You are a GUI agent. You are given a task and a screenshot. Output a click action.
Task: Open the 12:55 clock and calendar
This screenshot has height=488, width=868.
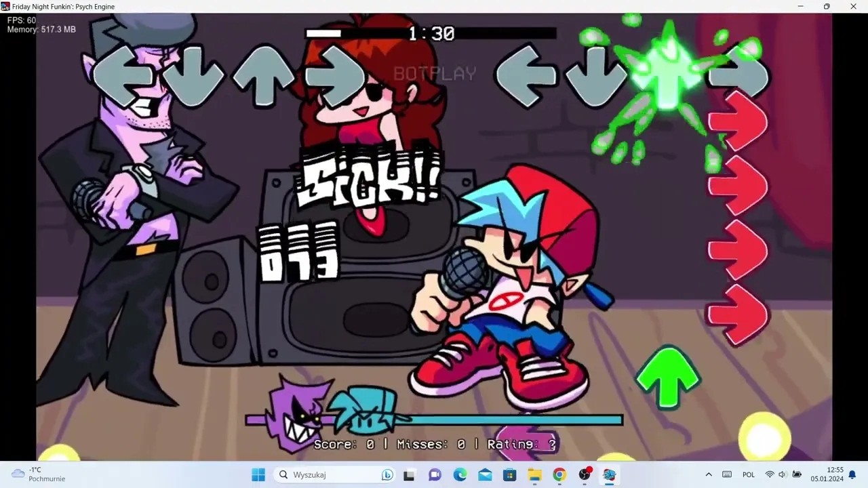coord(827,474)
